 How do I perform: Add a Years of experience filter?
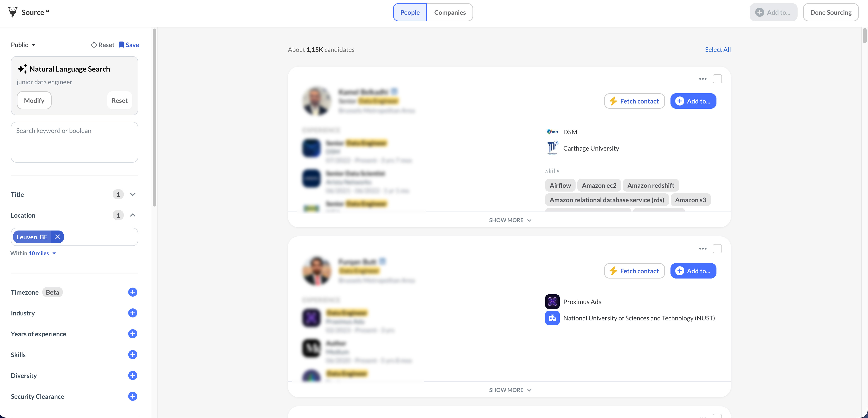point(133,334)
